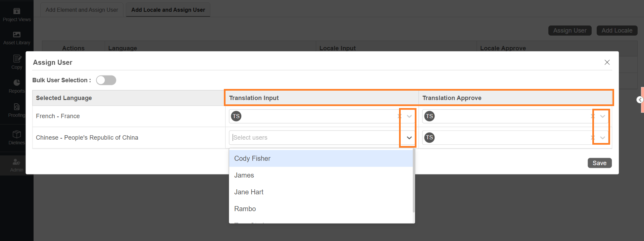This screenshot has height=241, width=644.
Task: Collapse the Chinese Translation Input dropdown
Action: (x=409, y=138)
